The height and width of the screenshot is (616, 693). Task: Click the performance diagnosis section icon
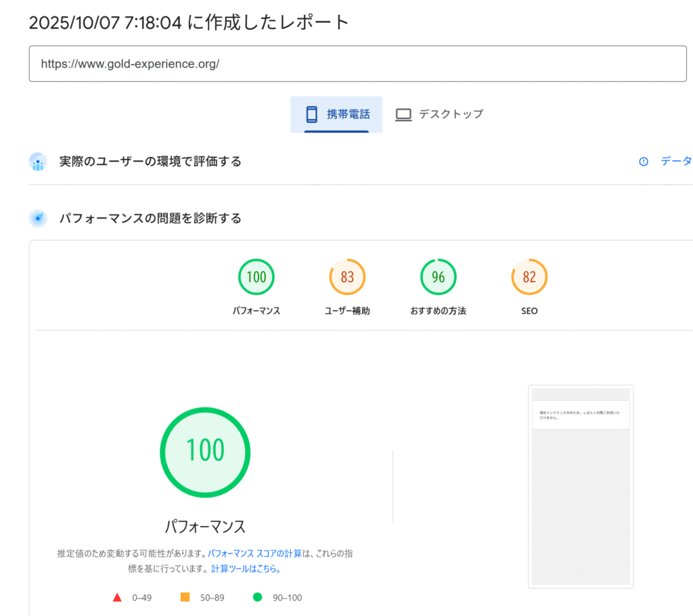pos(38,218)
